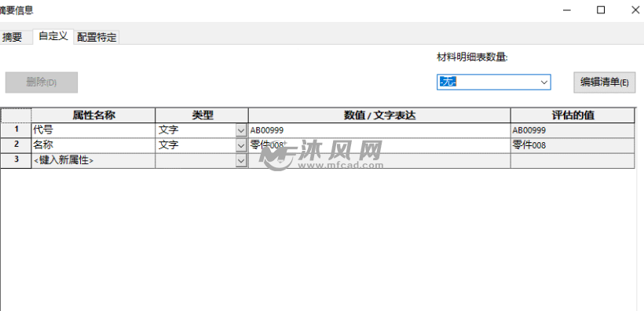
Task: Expand type dropdown in the 键入新属性 row
Action: (241, 161)
